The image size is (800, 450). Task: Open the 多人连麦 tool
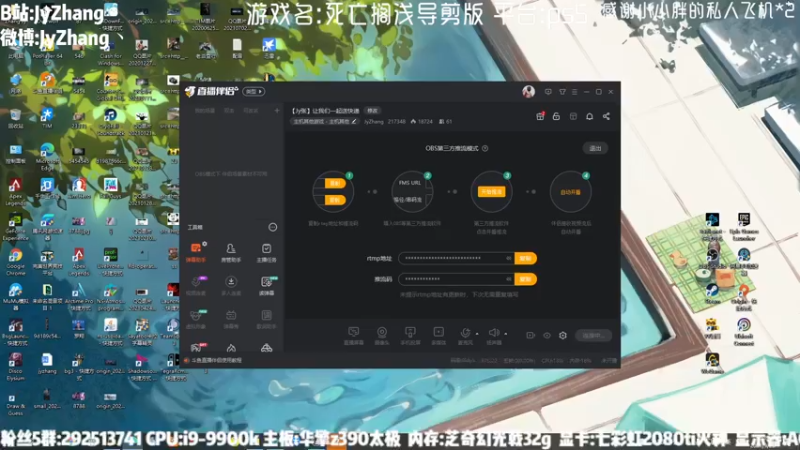tap(231, 285)
